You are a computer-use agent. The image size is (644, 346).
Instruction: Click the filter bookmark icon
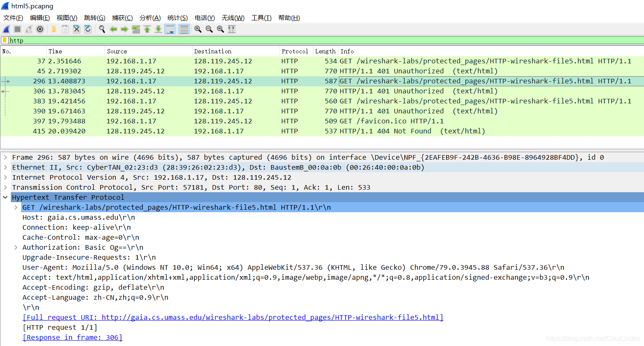coord(5,40)
